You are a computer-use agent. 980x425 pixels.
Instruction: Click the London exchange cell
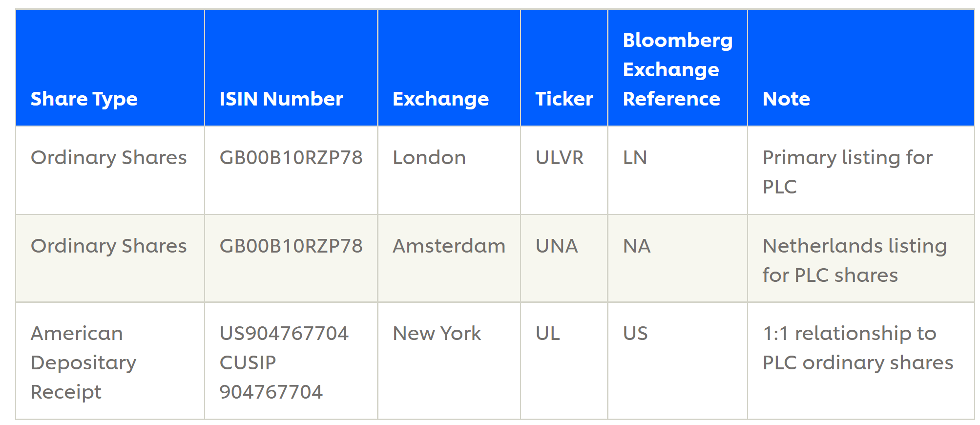429,158
